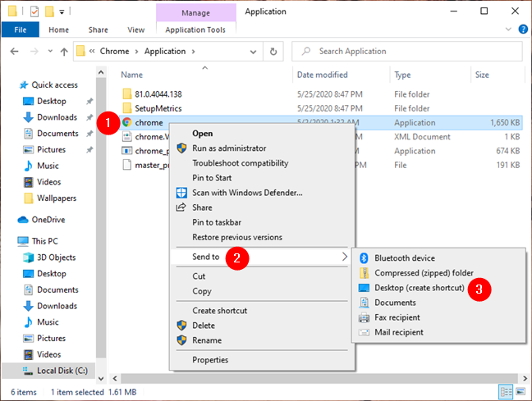532x401 pixels.
Task: Expand the address bar history dropdown
Action: pos(253,52)
